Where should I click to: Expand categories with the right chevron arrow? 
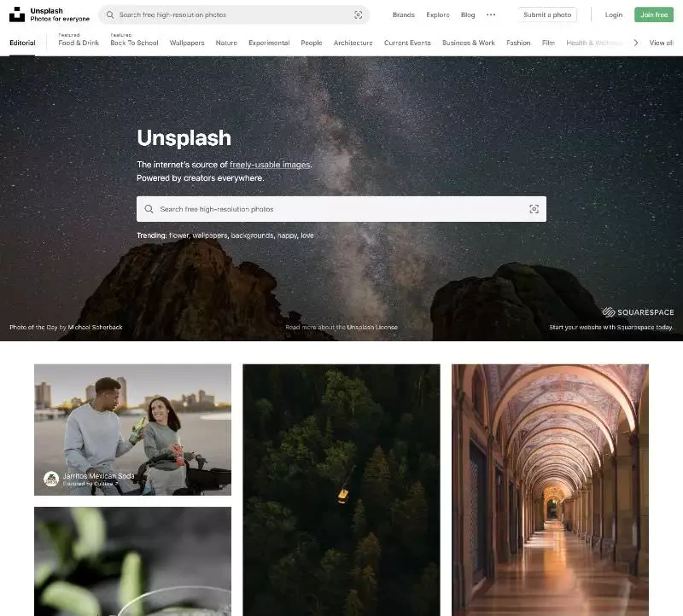point(636,43)
